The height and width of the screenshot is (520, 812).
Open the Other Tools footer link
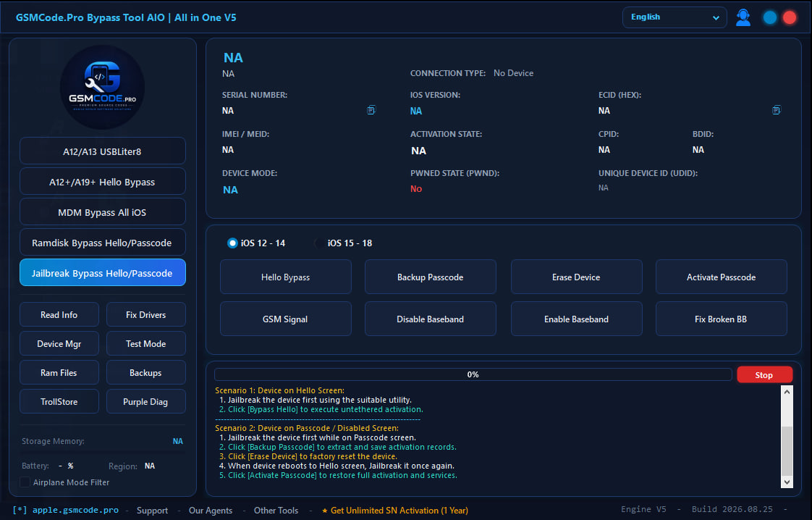[x=276, y=511]
